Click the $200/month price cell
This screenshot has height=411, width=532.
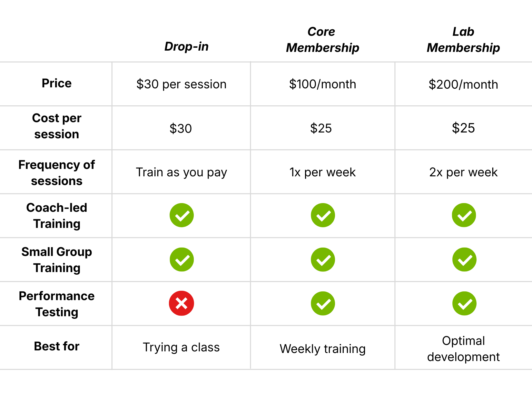tap(463, 84)
